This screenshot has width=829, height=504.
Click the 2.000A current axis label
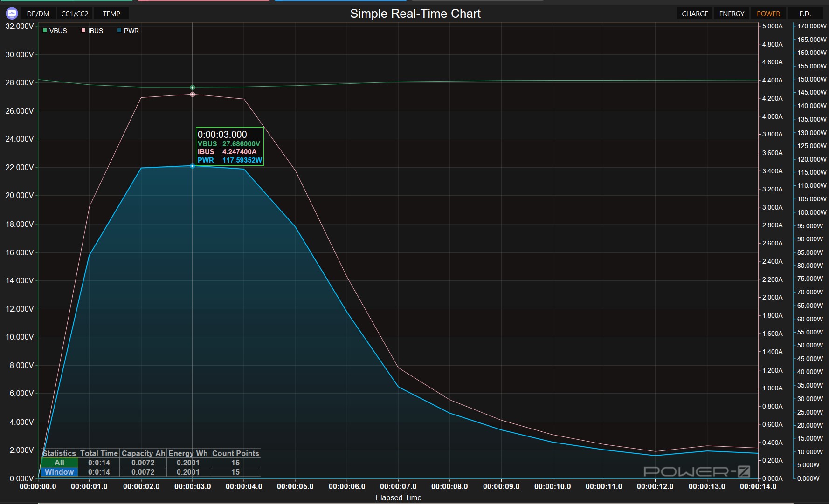(x=773, y=297)
